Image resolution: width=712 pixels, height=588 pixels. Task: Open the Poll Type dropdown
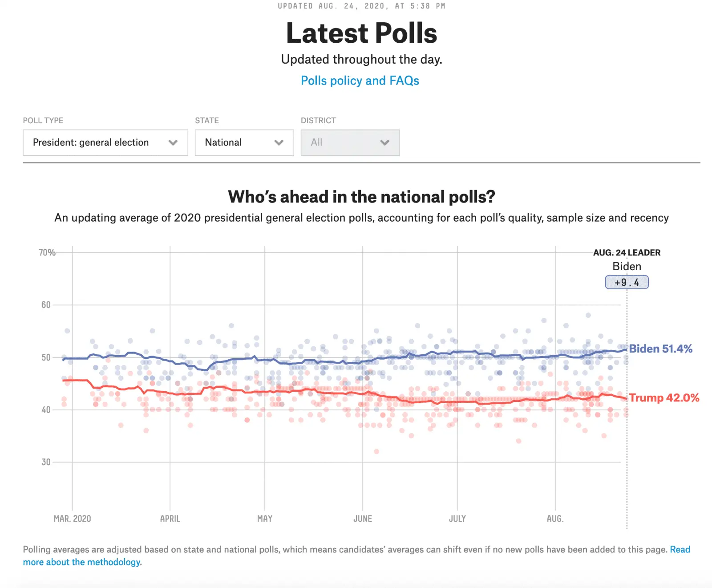105,142
